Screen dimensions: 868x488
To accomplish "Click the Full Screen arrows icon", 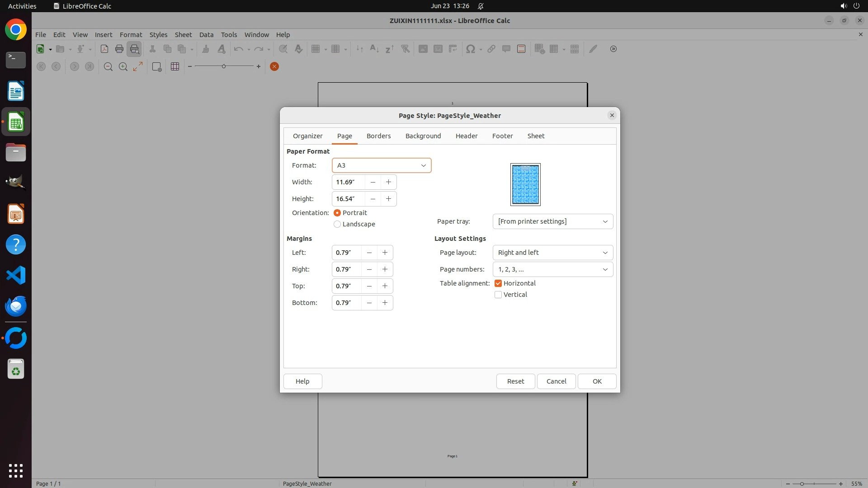I will click(x=138, y=66).
